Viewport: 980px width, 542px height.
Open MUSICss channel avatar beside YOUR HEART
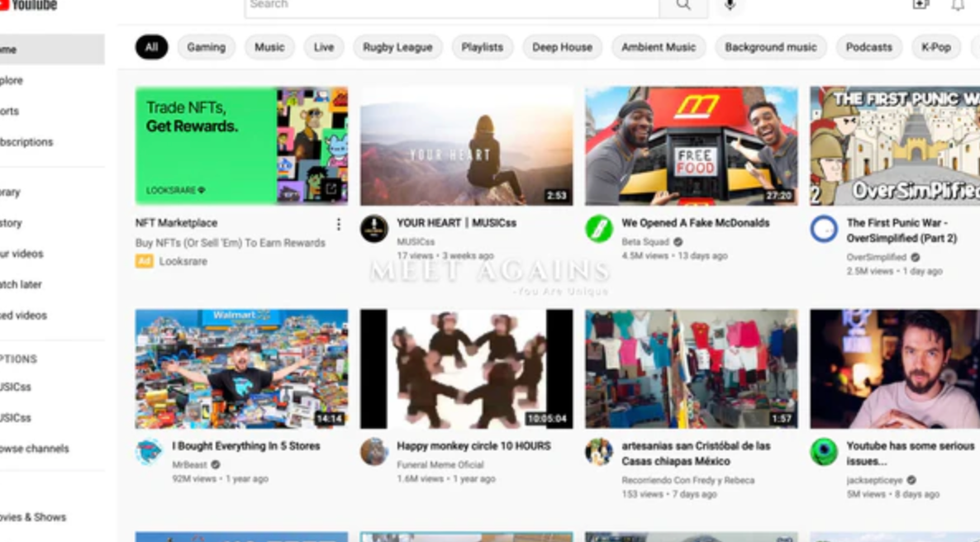coord(373,228)
